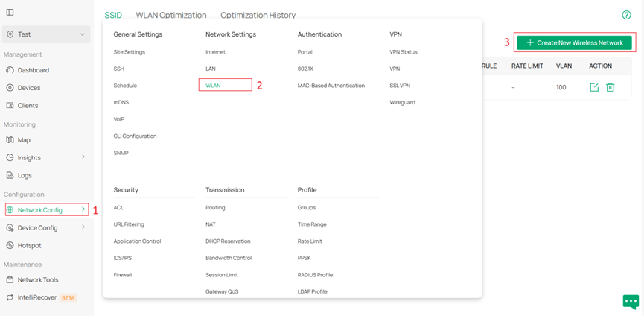Click the location pin icon beside Test

point(10,34)
